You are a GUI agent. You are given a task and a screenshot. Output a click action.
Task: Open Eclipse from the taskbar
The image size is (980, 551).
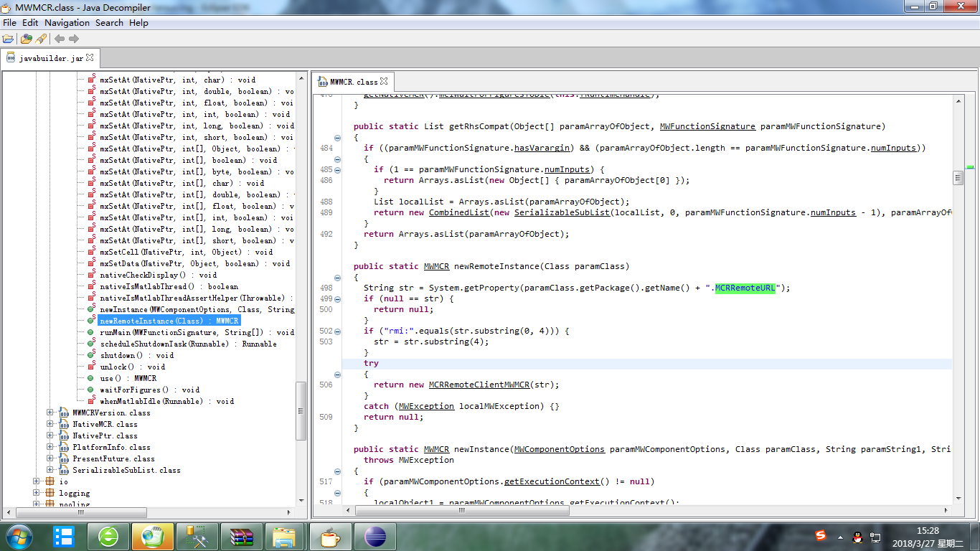(374, 537)
